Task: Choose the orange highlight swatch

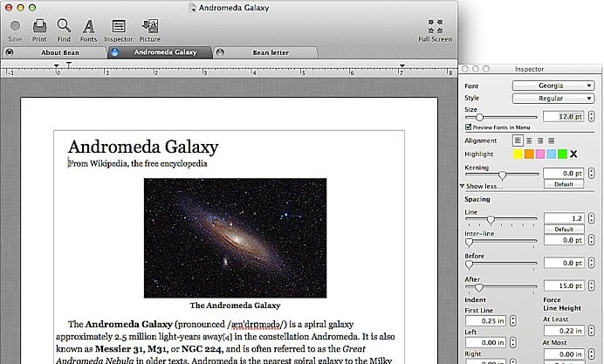Action: (529, 155)
